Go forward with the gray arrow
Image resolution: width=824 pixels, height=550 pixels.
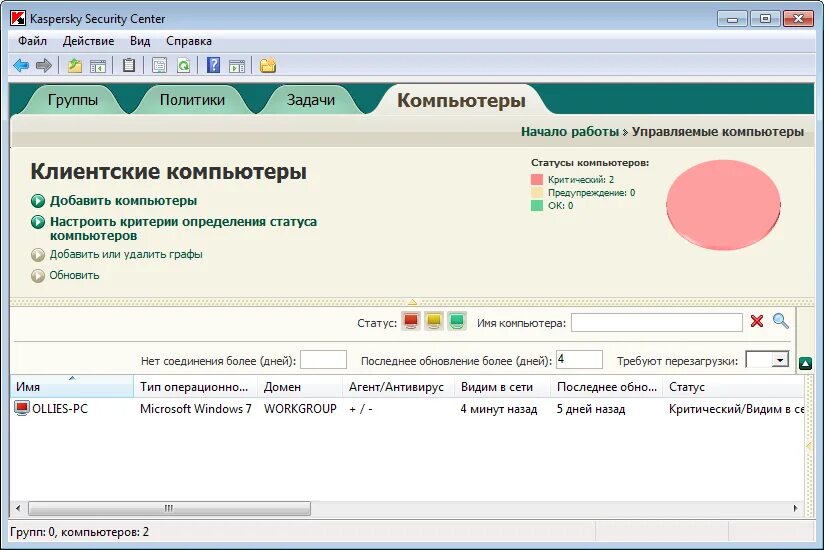point(44,66)
